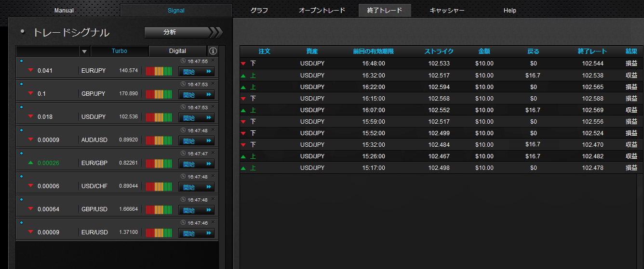Click the blue dot on USD/CHF signal
Screen dimensions: 644x269
[21, 177]
